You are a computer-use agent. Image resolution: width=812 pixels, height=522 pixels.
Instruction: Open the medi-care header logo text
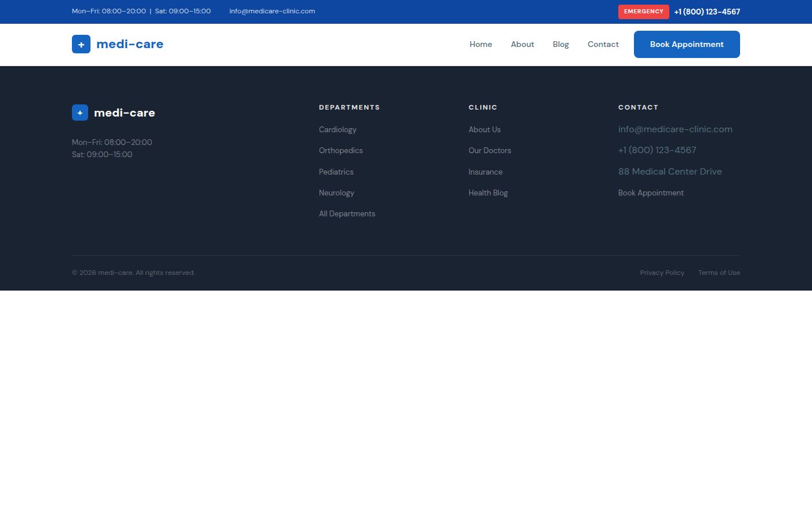pos(130,44)
